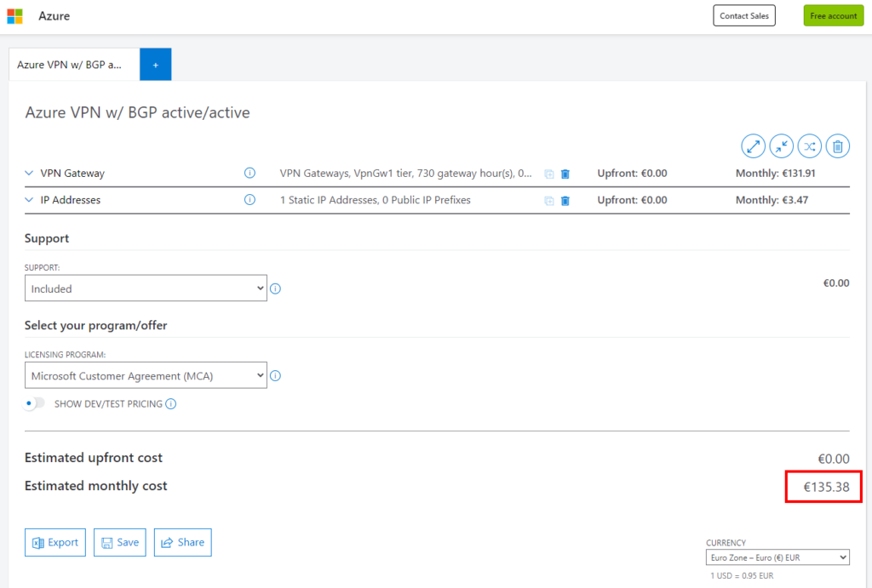
Task: Open the Currency dropdown showing Euro
Action: (x=777, y=557)
